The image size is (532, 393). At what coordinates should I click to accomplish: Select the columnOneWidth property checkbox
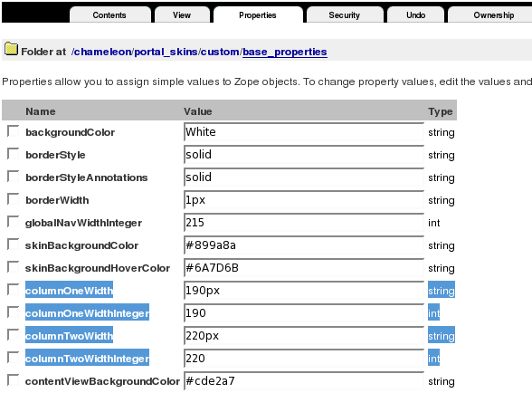coord(14,290)
